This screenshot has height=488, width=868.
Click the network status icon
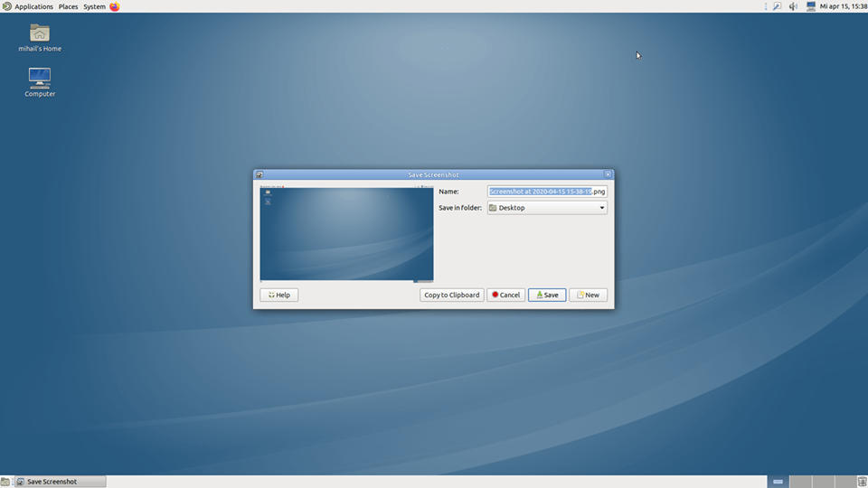tap(810, 6)
